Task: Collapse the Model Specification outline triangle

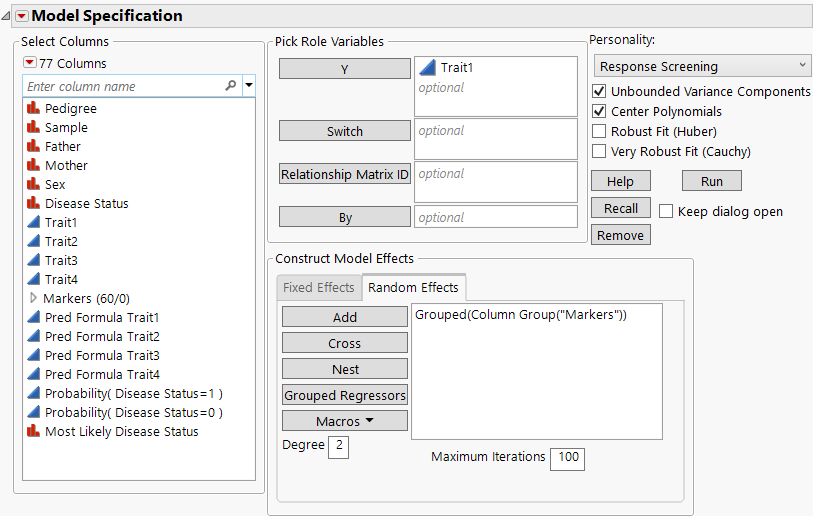Action: [x=6, y=16]
